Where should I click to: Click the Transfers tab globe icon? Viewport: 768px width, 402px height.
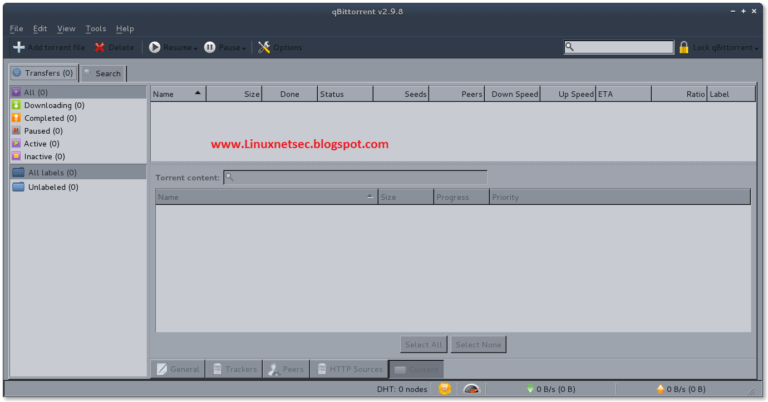coord(17,72)
